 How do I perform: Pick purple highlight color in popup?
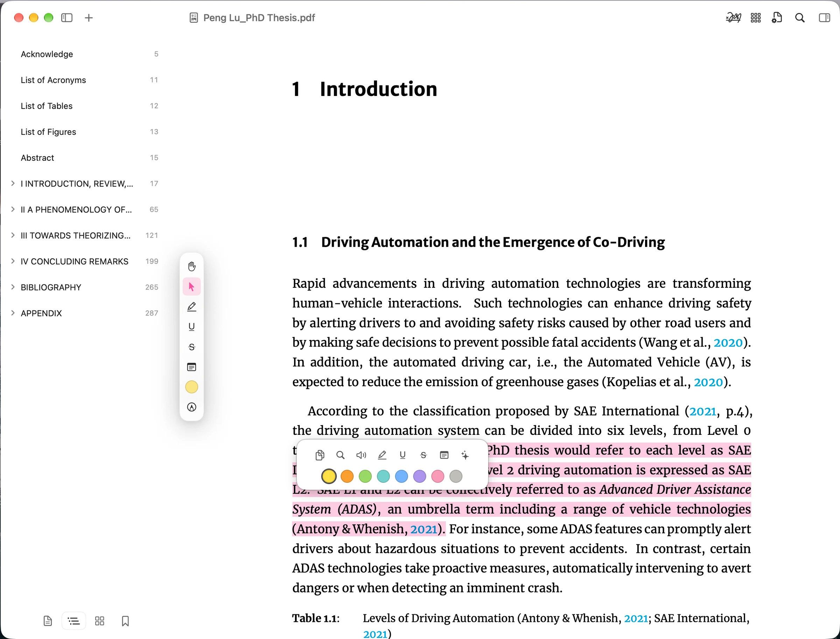coord(419,476)
